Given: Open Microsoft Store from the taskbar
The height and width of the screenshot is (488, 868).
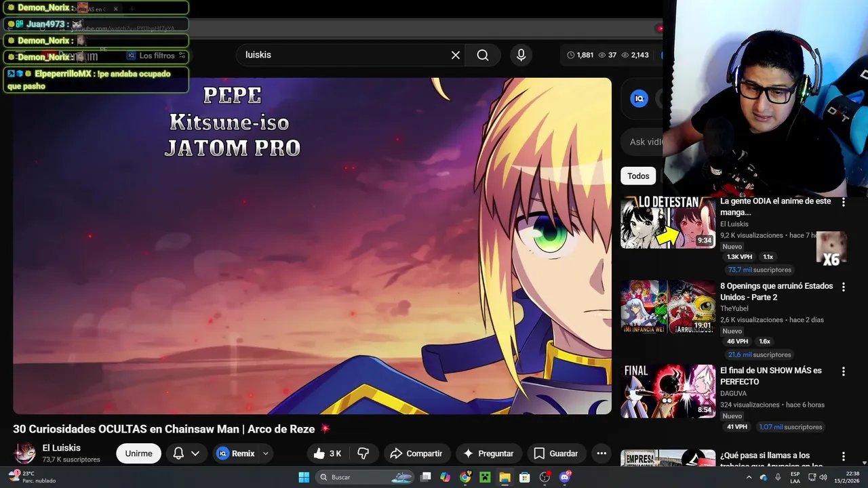Looking at the screenshot, I should pyautogui.click(x=524, y=477).
